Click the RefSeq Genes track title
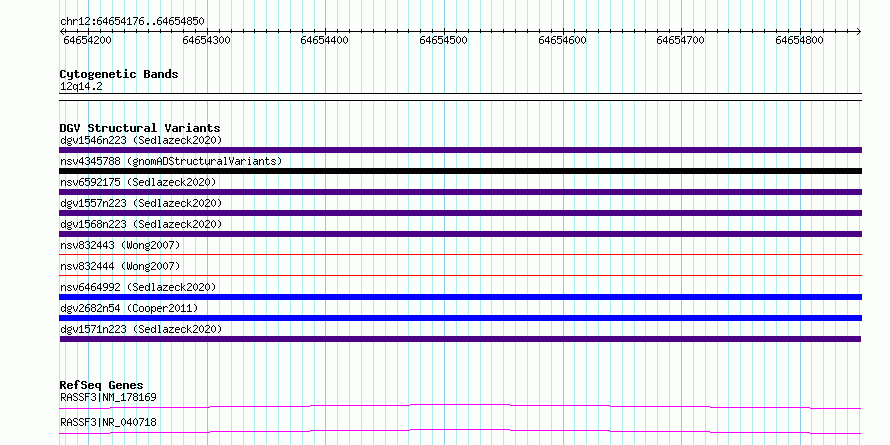Image resolution: width=890 pixels, height=445 pixels. [x=101, y=385]
